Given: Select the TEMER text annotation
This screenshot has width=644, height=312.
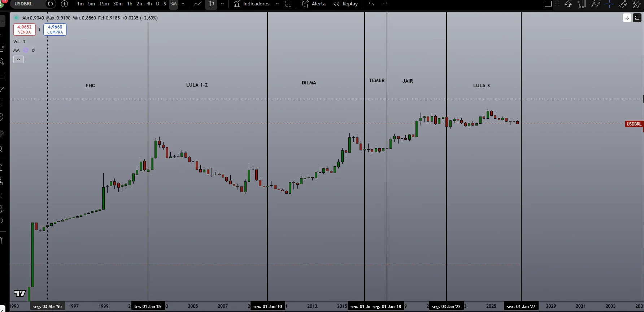Looking at the screenshot, I should [x=377, y=81].
